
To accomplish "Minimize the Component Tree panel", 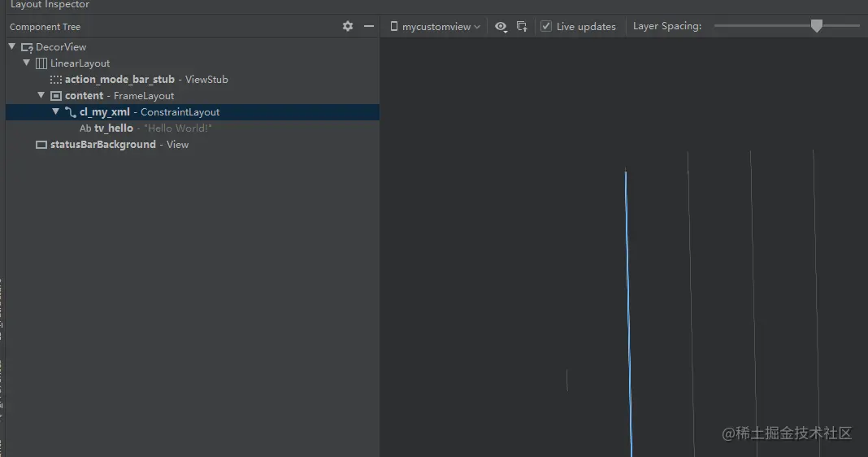I will pos(369,26).
